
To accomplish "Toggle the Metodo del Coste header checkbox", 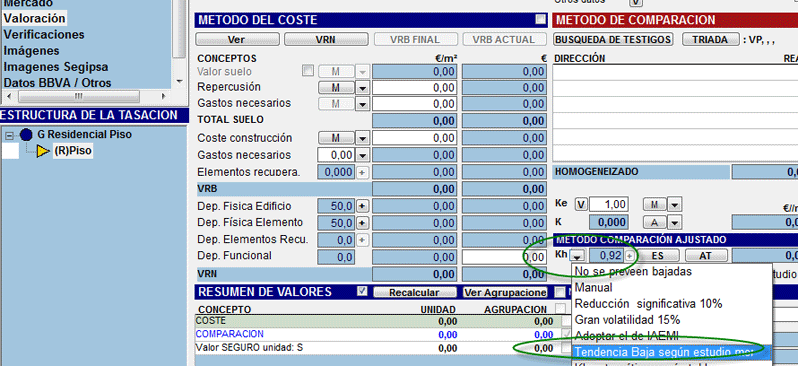I will coord(540,19).
